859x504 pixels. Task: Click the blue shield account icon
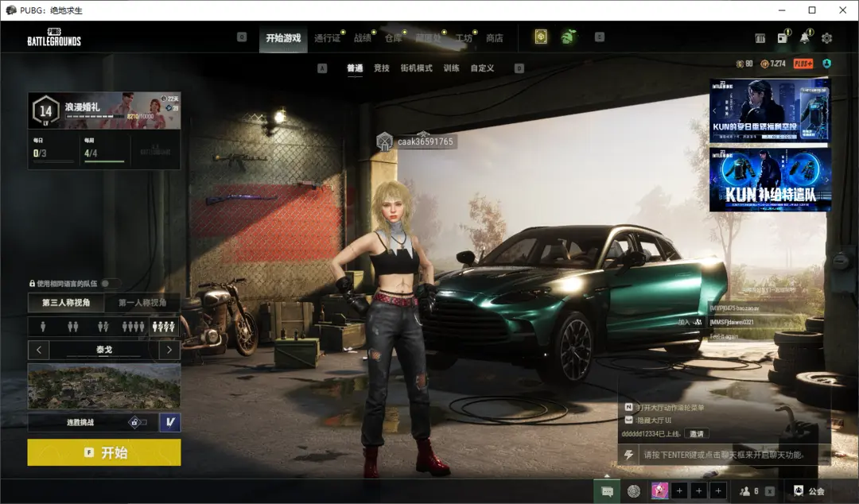826,64
